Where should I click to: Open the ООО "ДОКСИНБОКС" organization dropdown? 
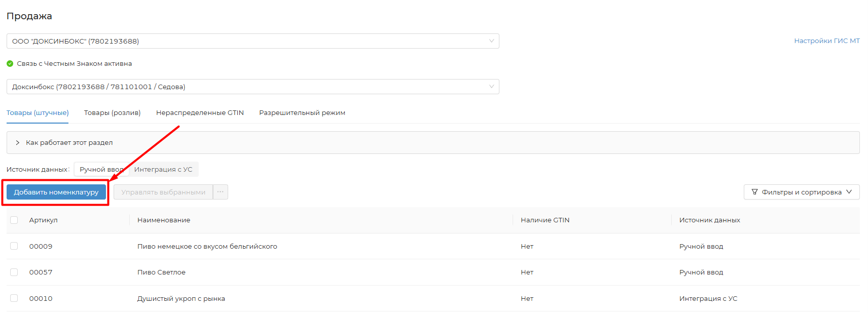(x=252, y=41)
